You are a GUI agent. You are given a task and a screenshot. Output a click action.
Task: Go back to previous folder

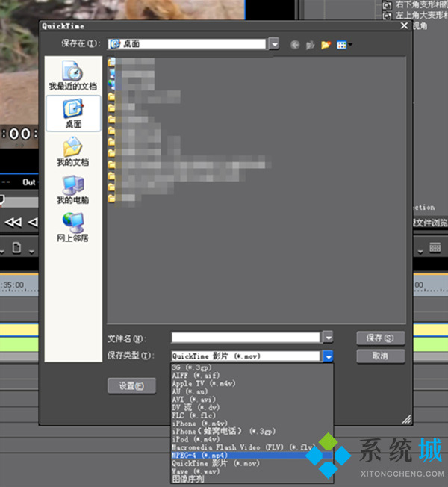[x=295, y=45]
